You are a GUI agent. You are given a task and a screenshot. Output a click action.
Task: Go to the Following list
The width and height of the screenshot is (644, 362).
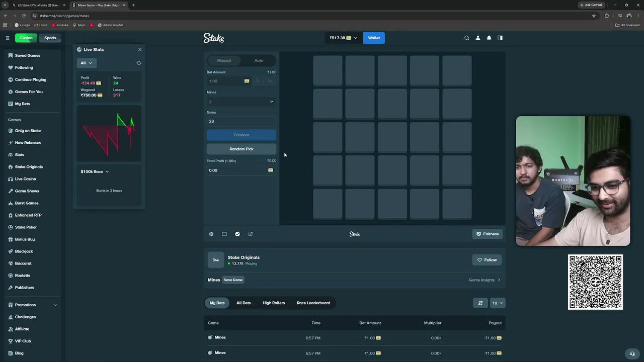pos(24,67)
